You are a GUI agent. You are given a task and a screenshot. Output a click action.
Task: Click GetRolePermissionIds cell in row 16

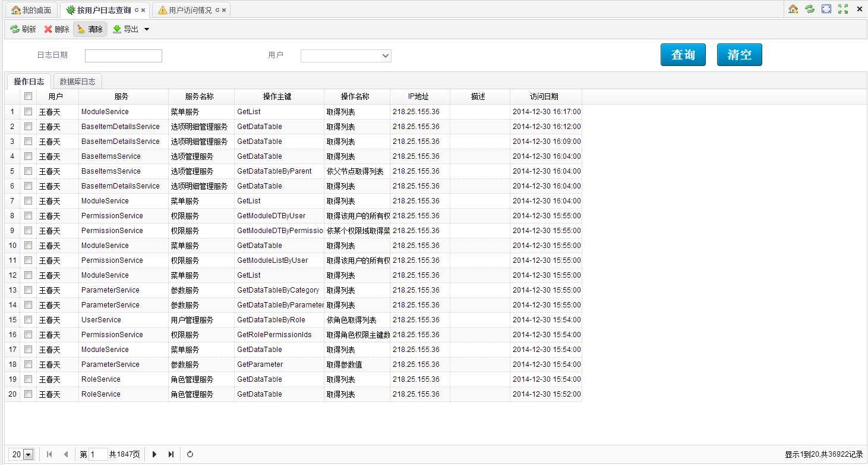pyautogui.click(x=279, y=335)
